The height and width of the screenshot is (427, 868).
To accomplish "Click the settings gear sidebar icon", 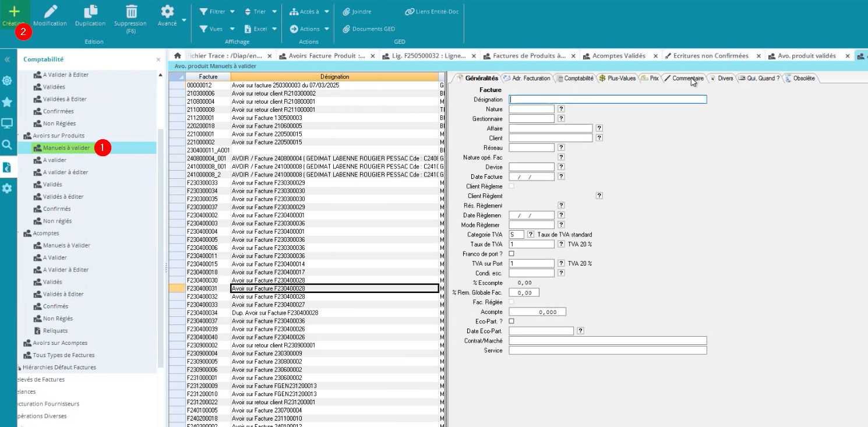I will point(7,188).
